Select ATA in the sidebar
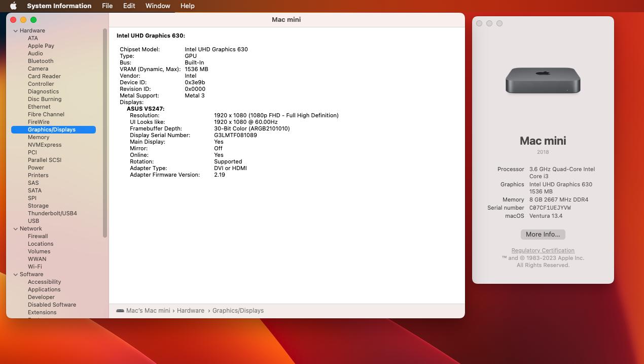644x364 pixels. (33, 38)
